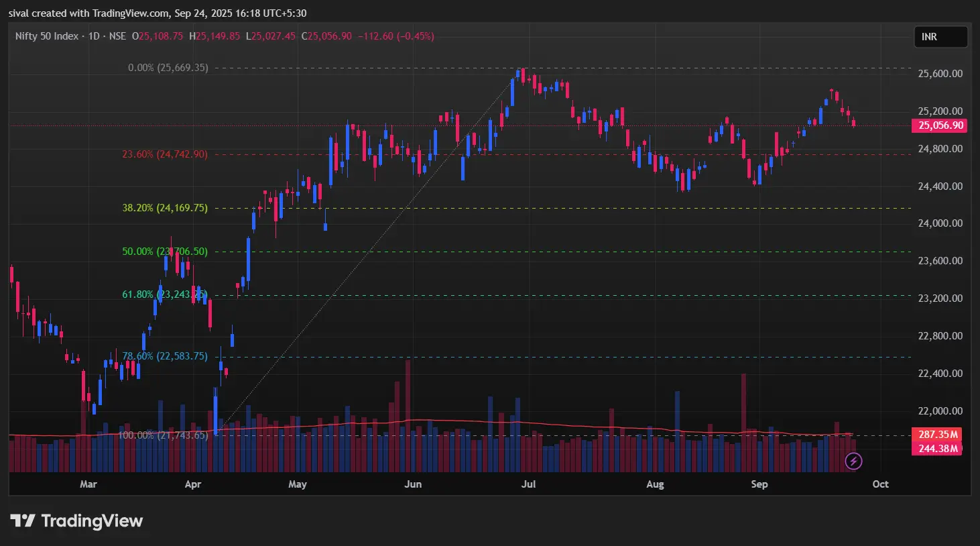Click the Oct label on time axis
Screen dimensions: 980x546
point(881,484)
